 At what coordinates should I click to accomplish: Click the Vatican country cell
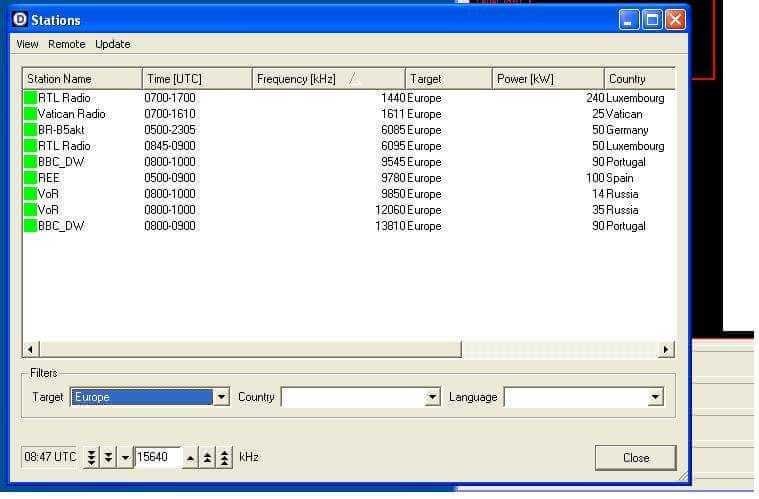pos(624,114)
